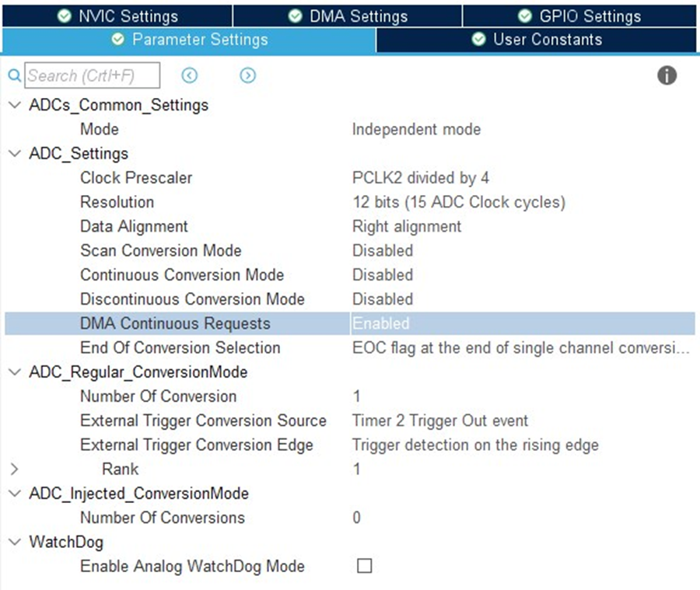This screenshot has width=700, height=590.
Task: Click green check icon on GPIO Settings
Action: (x=525, y=16)
